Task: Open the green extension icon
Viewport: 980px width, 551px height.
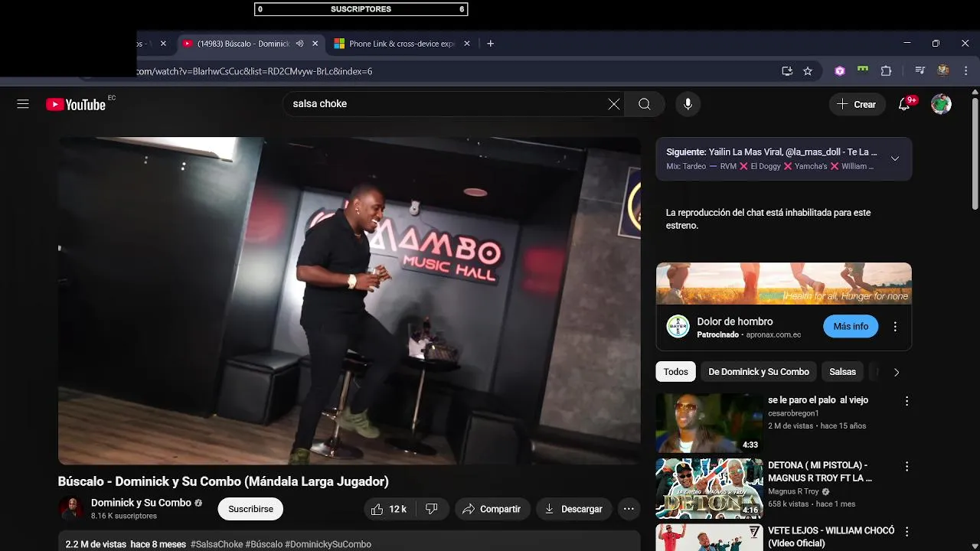Action: tap(863, 70)
